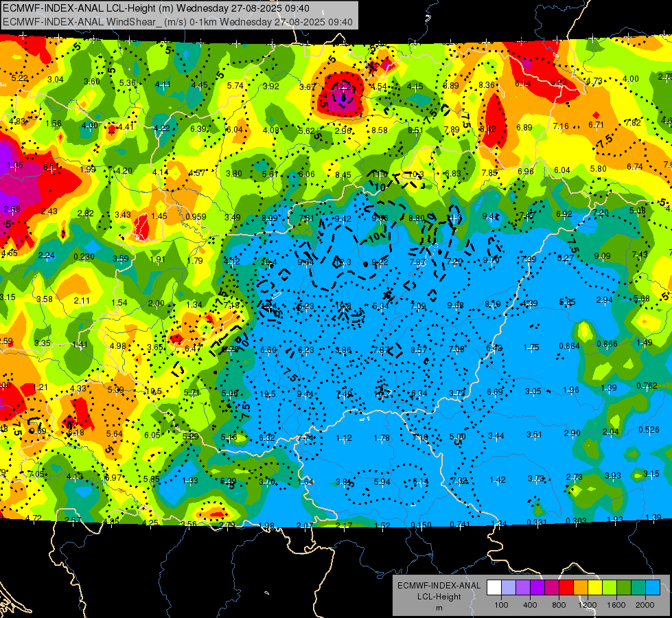
Task: Click the wind shear value '6.71'
Action: tap(596, 124)
